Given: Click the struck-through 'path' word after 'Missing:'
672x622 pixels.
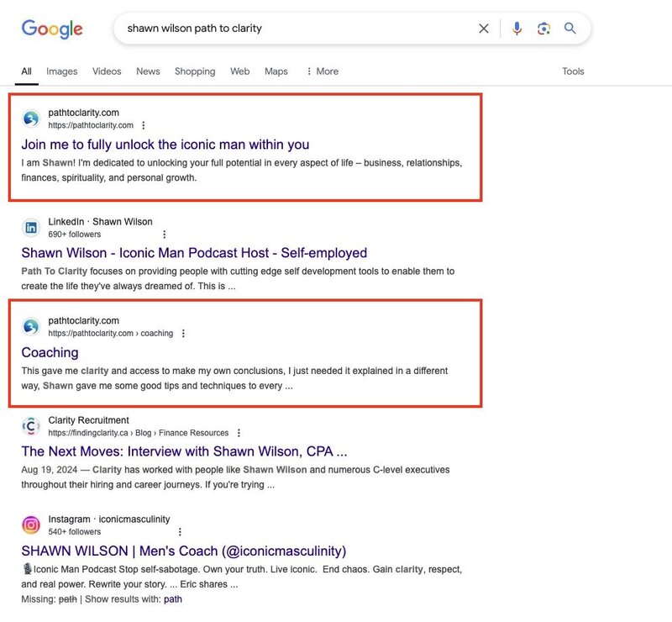Looking at the screenshot, I should click(x=68, y=599).
